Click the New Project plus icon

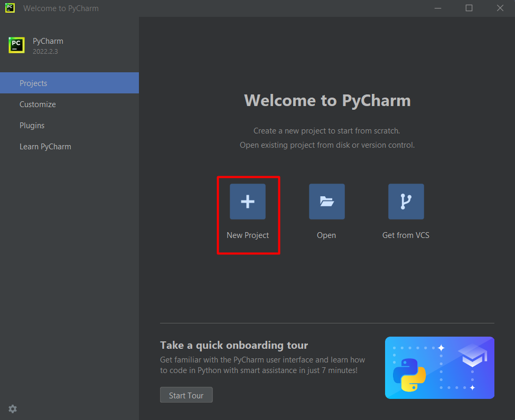pos(248,202)
